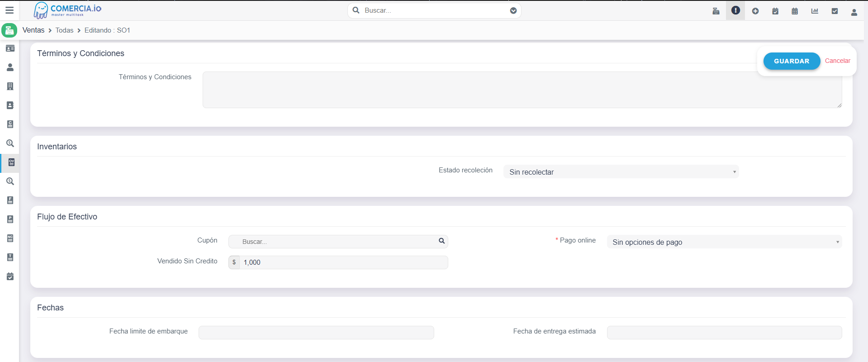Click the Fecha de entrega estimada field
The image size is (868, 362).
coord(724,333)
